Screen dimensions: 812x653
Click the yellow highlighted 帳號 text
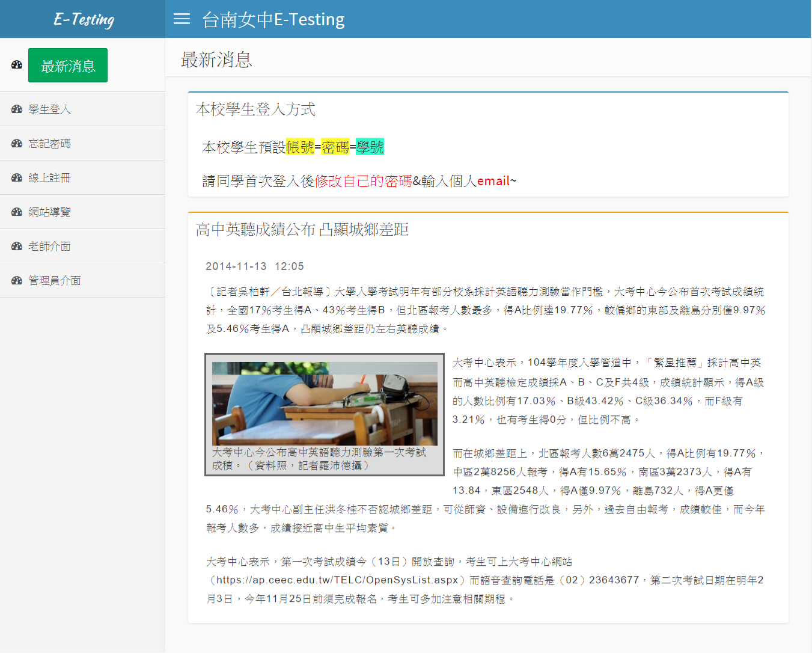click(300, 147)
